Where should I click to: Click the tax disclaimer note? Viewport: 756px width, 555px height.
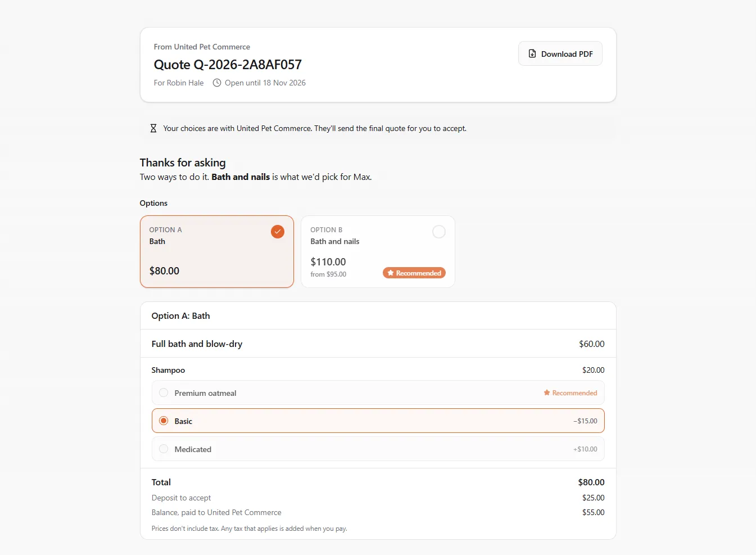click(249, 529)
